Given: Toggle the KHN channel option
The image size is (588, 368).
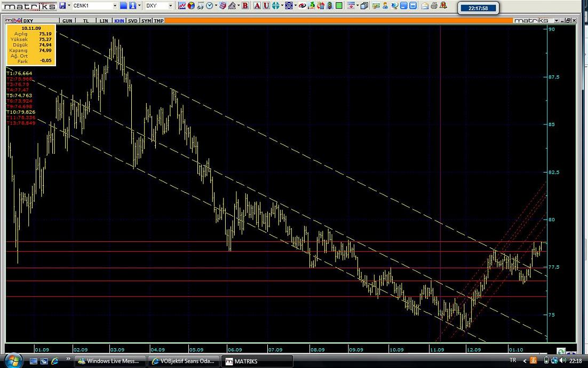Looking at the screenshot, I should point(118,21).
